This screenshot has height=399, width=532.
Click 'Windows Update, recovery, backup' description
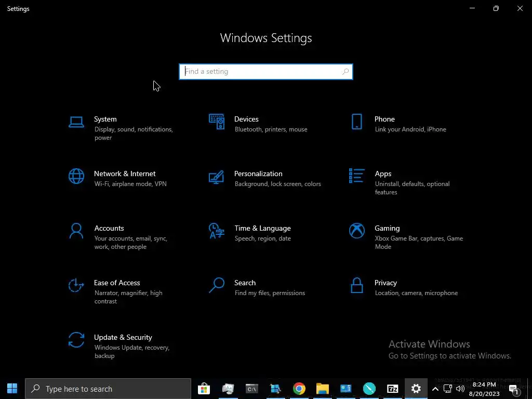[131, 352]
